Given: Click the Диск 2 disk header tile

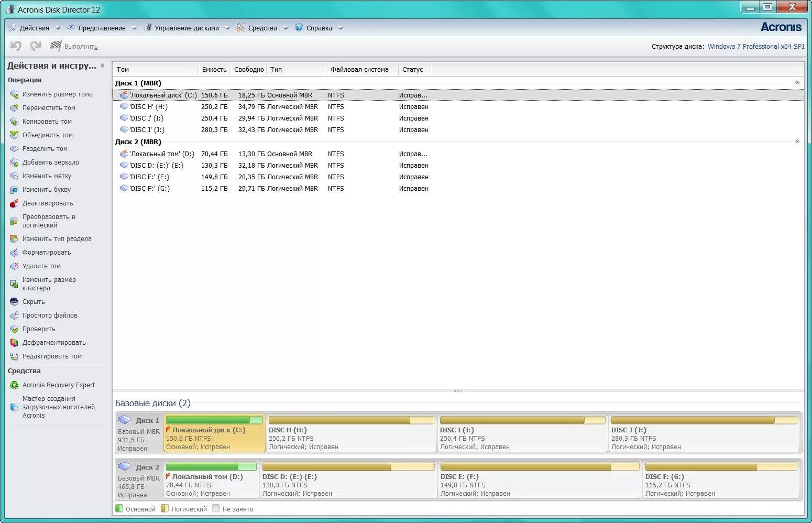Looking at the screenshot, I should [x=139, y=480].
